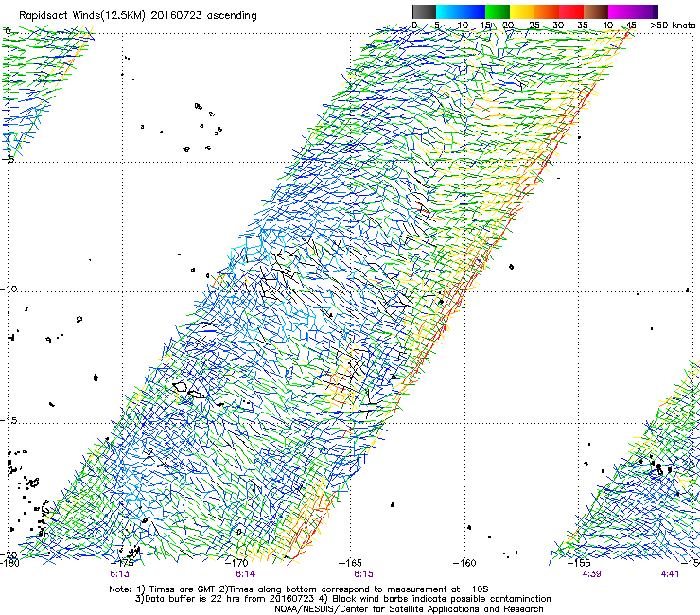Click the '10' legend scale label
700x615 pixels.
pyautogui.click(x=463, y=25)
